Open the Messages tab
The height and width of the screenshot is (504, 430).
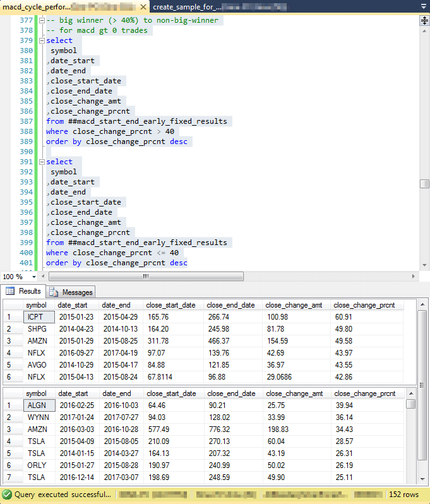(71, 292)
